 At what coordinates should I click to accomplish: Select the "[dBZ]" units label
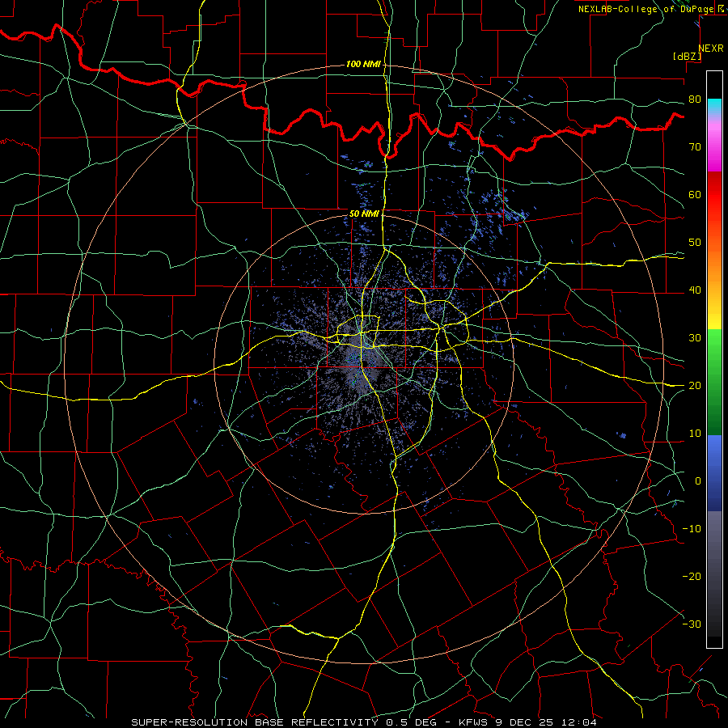(687, 57)
